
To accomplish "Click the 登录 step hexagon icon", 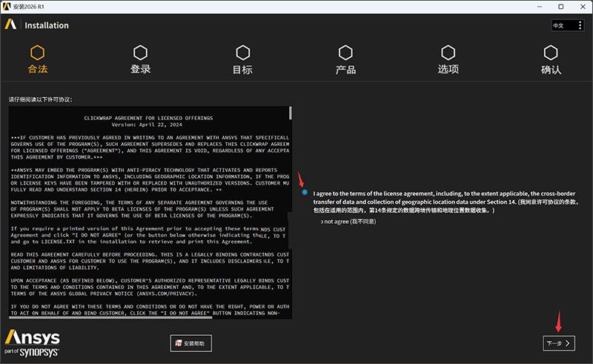I will 140,53.
